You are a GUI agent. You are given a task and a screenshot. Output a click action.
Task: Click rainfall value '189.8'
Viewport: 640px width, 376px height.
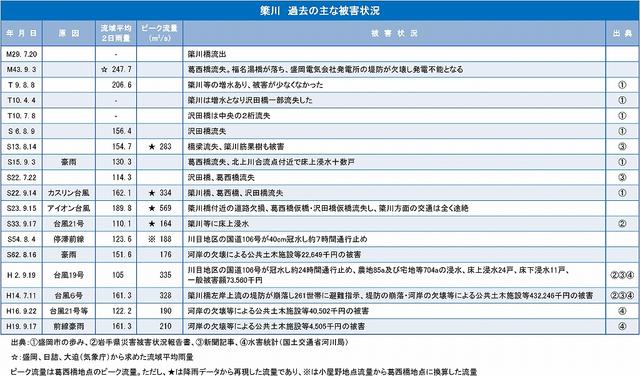122,208
